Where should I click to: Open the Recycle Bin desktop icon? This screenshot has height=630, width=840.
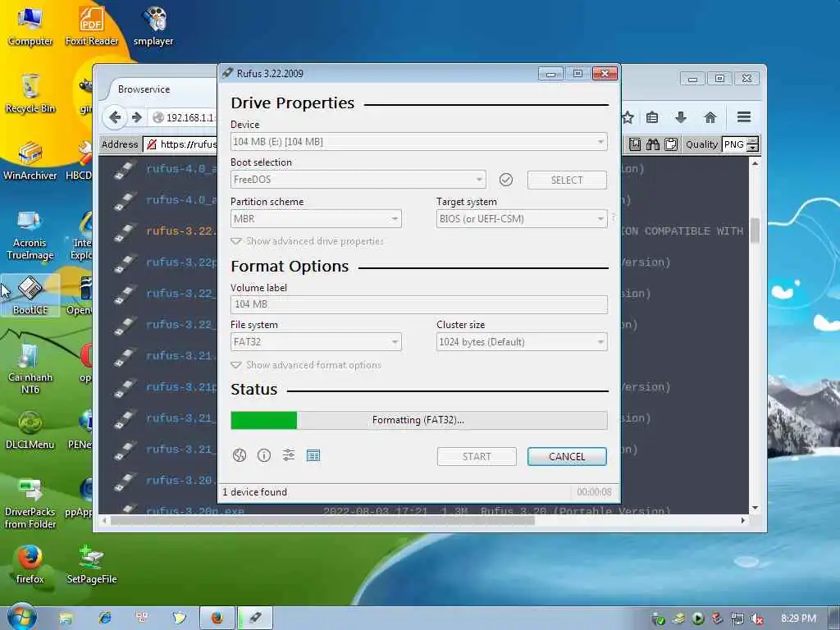pos(30,94)
